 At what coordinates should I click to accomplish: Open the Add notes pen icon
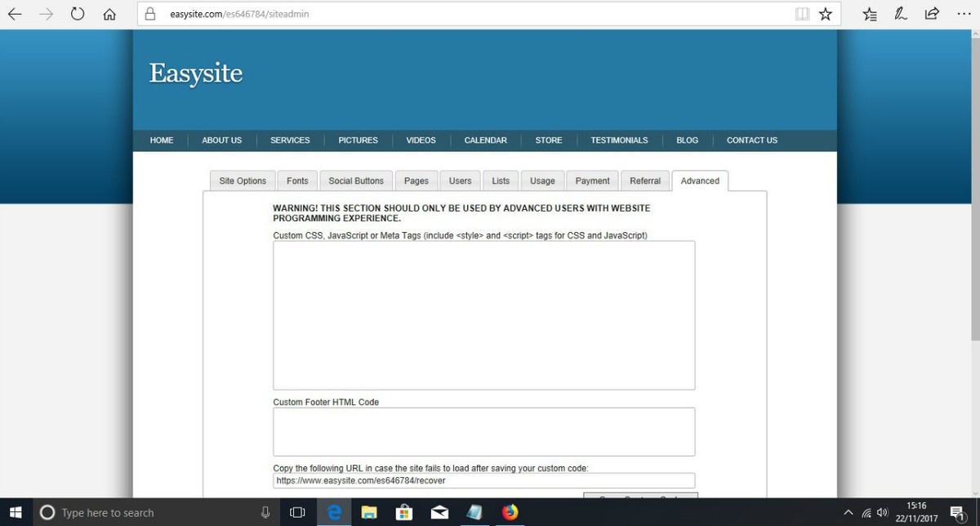point(901,14)
